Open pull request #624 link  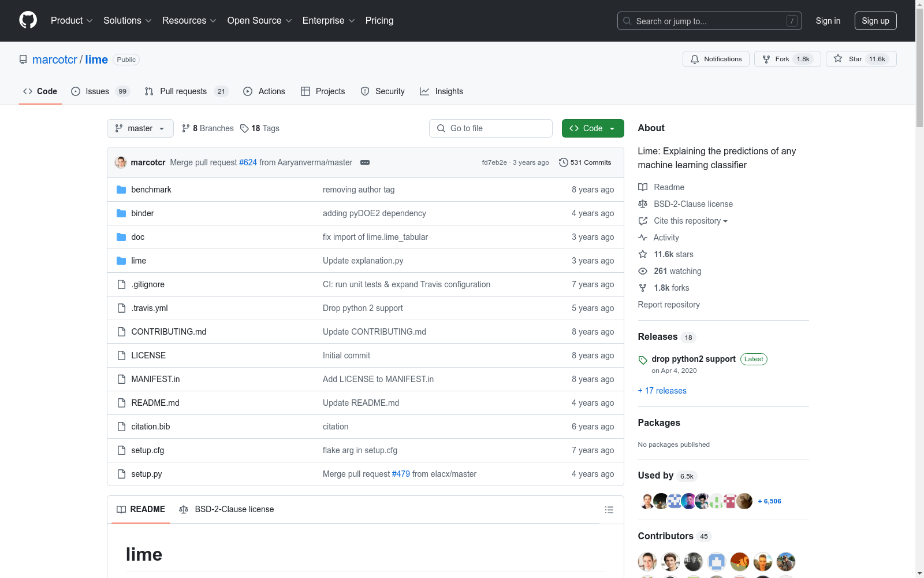pyautogui.click(x=248, y=162)
